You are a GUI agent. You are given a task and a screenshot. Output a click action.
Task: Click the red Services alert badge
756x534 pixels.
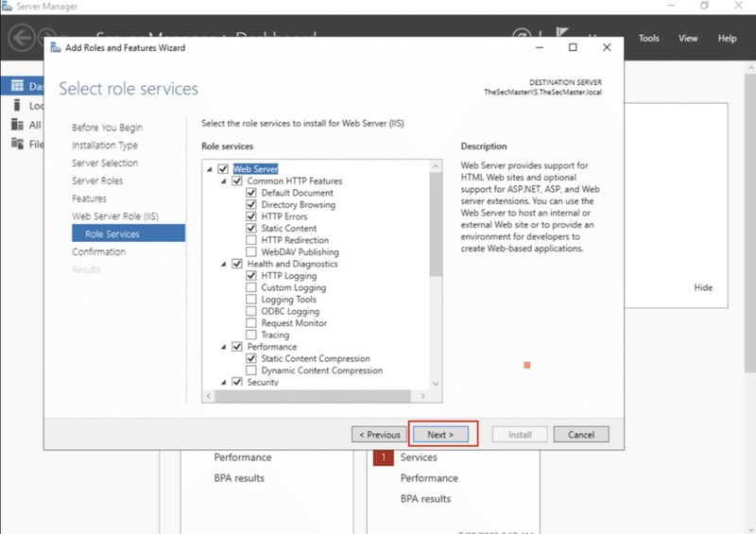click(x=384, y=456)
